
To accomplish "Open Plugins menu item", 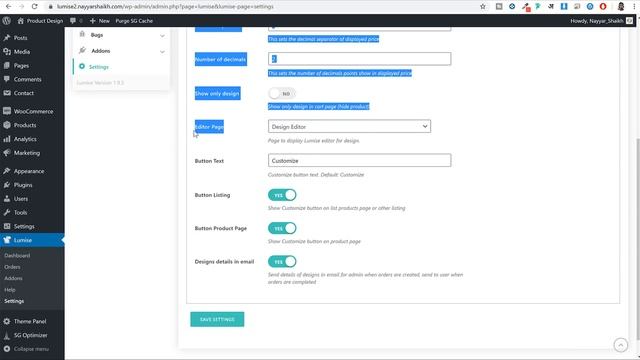I will coord(23,185).
